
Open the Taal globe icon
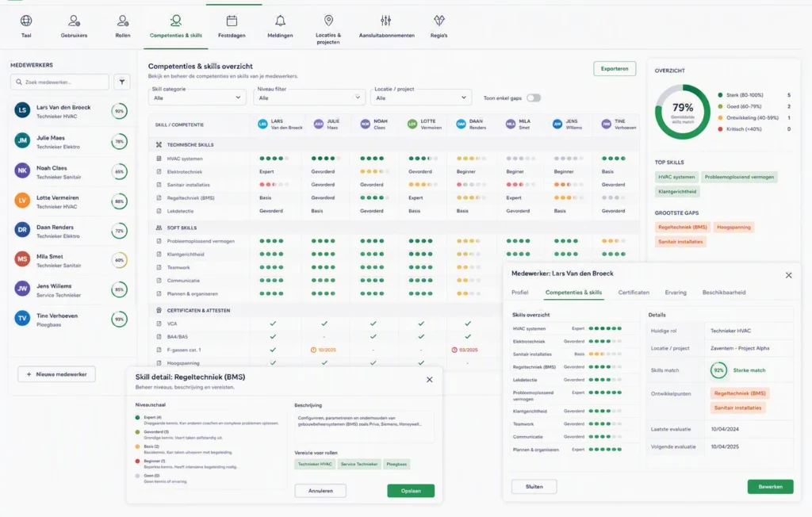pyautogui.click(x=26, y=21)
